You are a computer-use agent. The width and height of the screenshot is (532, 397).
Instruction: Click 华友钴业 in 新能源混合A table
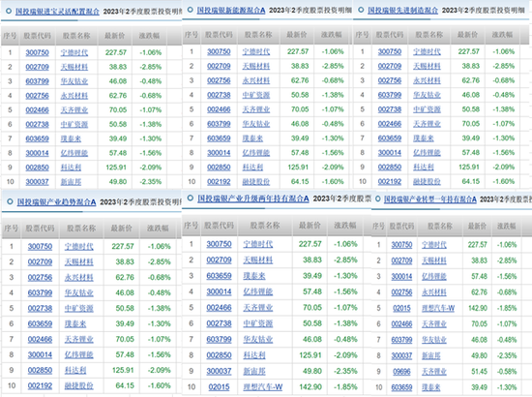[256, 124]
